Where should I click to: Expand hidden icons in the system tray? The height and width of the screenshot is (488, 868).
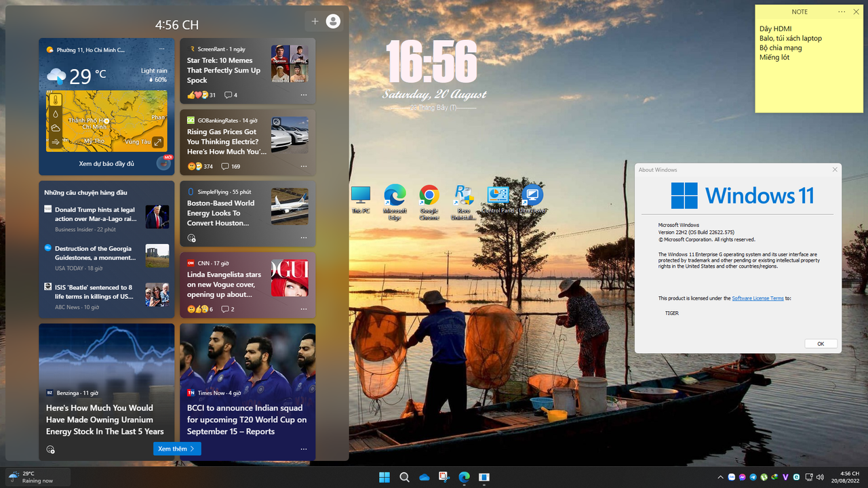(720, 477)
